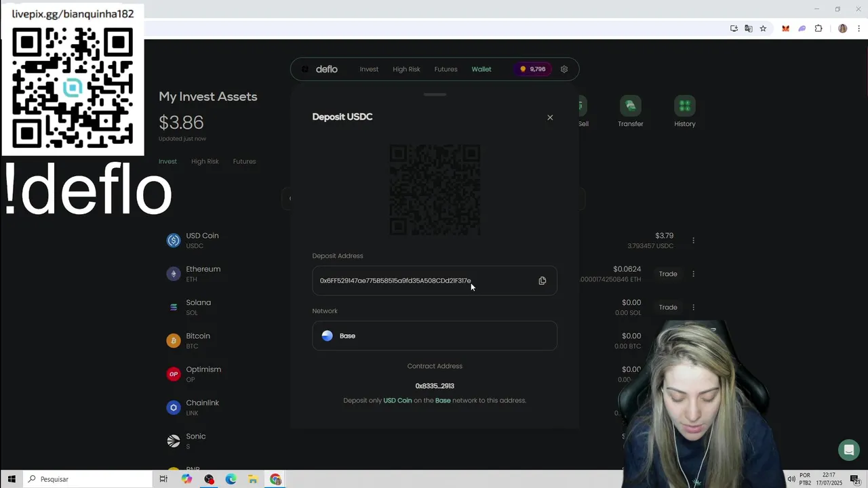The width and height of the screenshot is (868, 488).
Task: Click the $3.86 total balance
Action: (181, 123)
